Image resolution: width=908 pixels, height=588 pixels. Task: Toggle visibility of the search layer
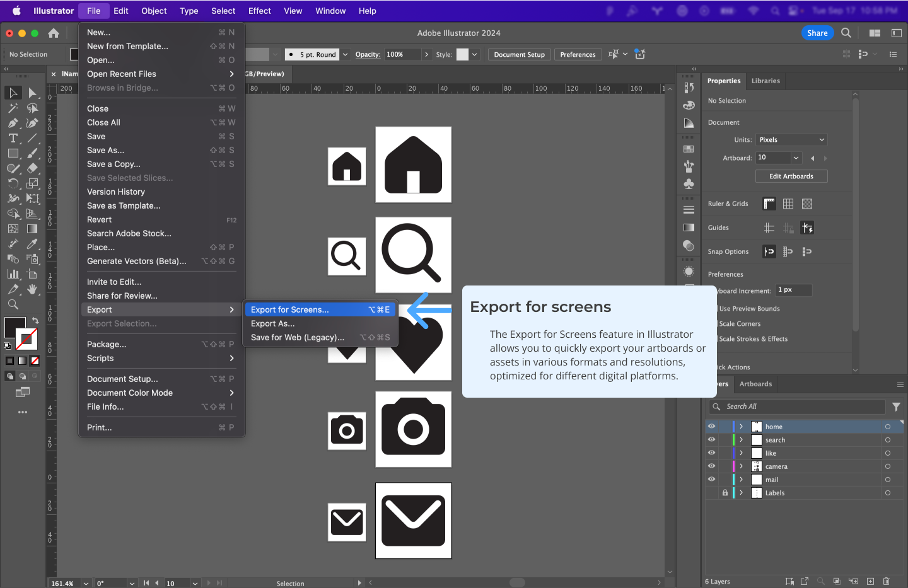(711, 440)
